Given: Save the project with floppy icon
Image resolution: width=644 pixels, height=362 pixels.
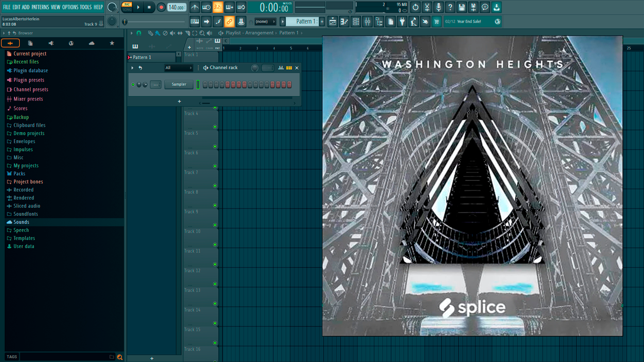Looking at the screenshot, I should click(462, 7).
